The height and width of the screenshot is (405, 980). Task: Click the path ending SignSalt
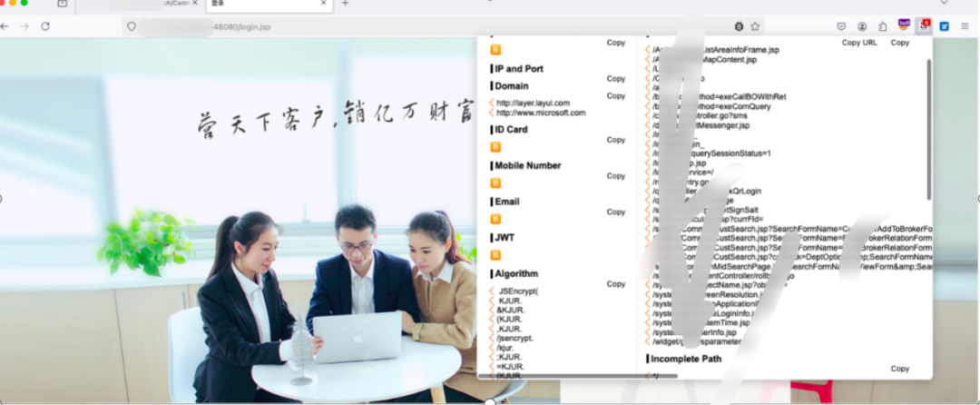tap(705, 210)
